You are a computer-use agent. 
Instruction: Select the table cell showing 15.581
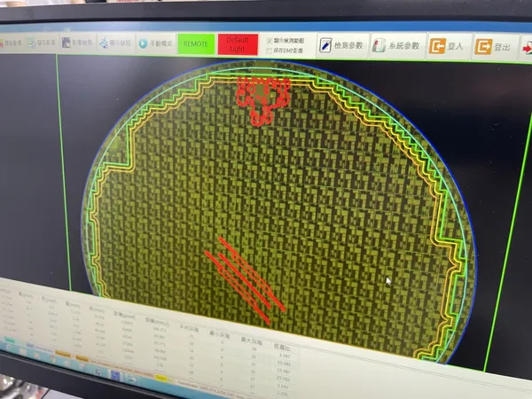coord(284,364)
